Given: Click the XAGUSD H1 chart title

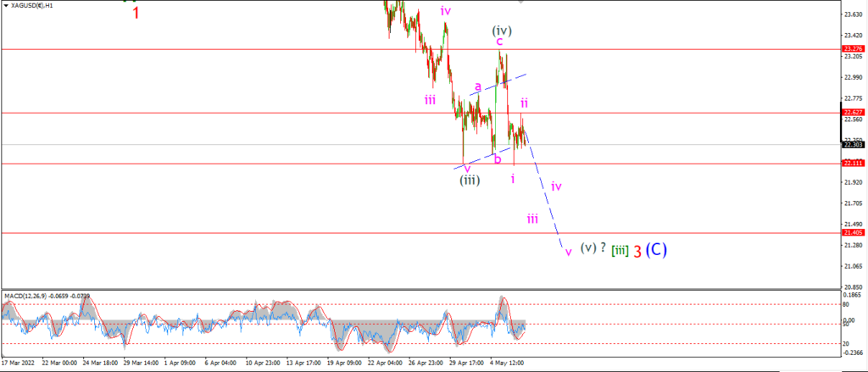Looking at the screenshot, I should pyautogui.click(x=30, y=4).
